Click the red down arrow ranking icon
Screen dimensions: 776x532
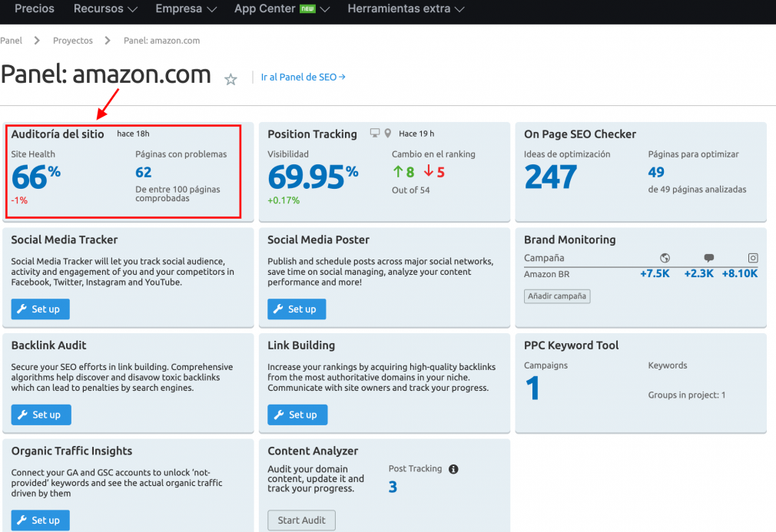coord(429,171)
